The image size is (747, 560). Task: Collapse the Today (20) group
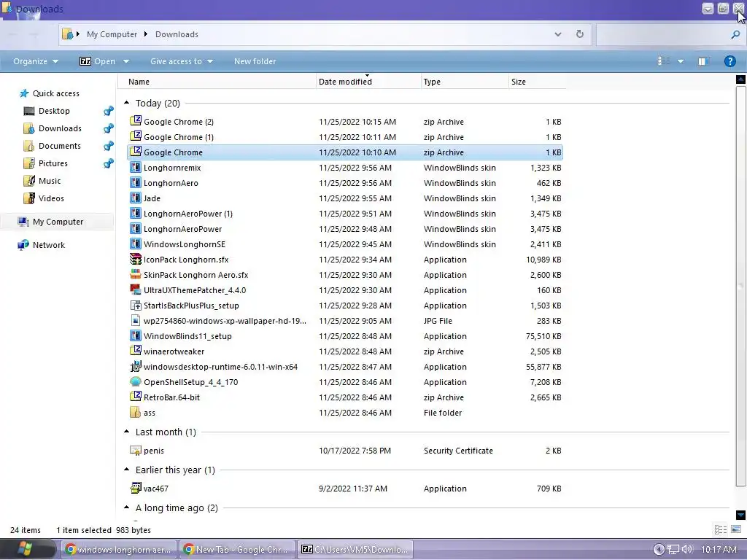point(127,103)
